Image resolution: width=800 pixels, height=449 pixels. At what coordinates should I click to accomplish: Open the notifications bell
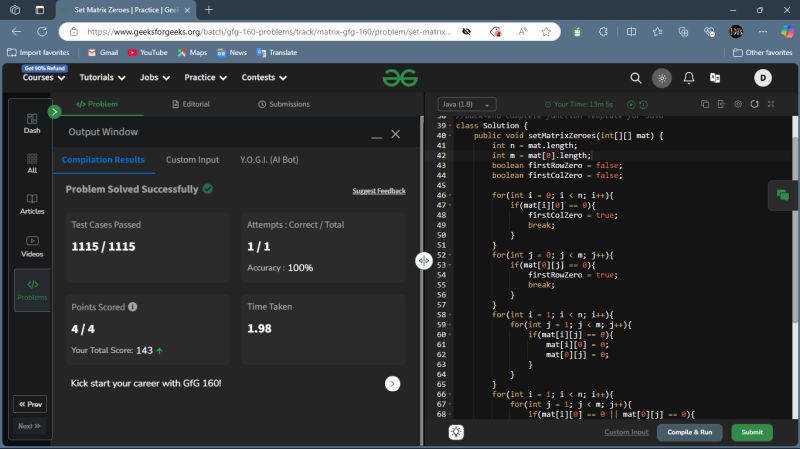[x=689, y=78]
